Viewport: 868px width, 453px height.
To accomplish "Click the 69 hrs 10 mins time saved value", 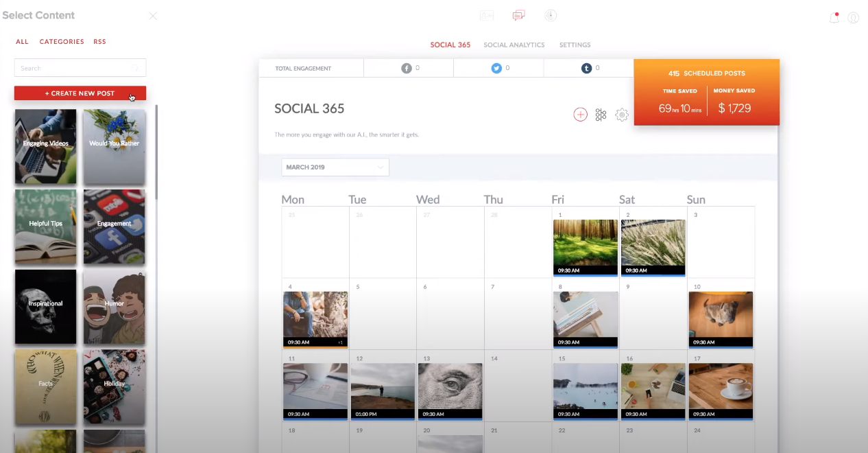I will (679, 108).
